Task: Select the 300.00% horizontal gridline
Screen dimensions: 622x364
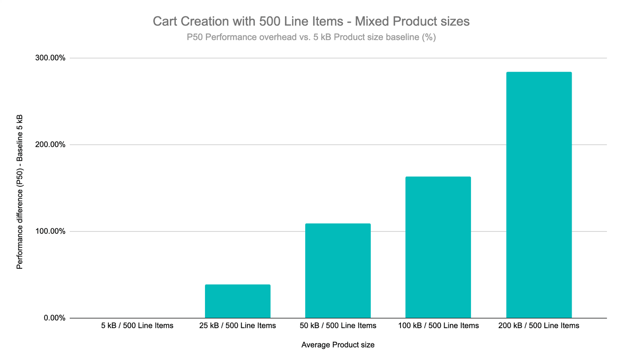Action: [289, 58]
